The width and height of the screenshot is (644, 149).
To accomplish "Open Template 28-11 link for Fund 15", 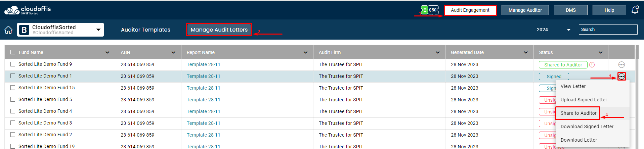I will (204, 88).
